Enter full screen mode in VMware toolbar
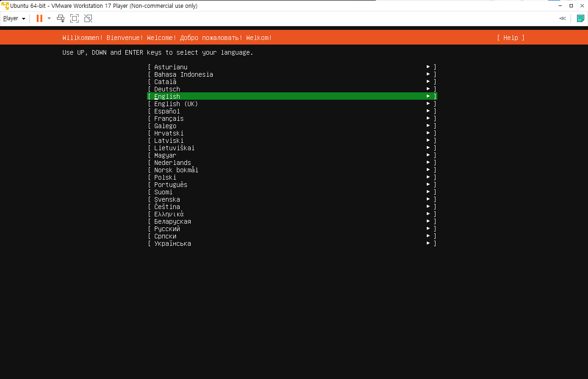Image resolution: width=588 pixels, height=379 pixels. point(74,18)
